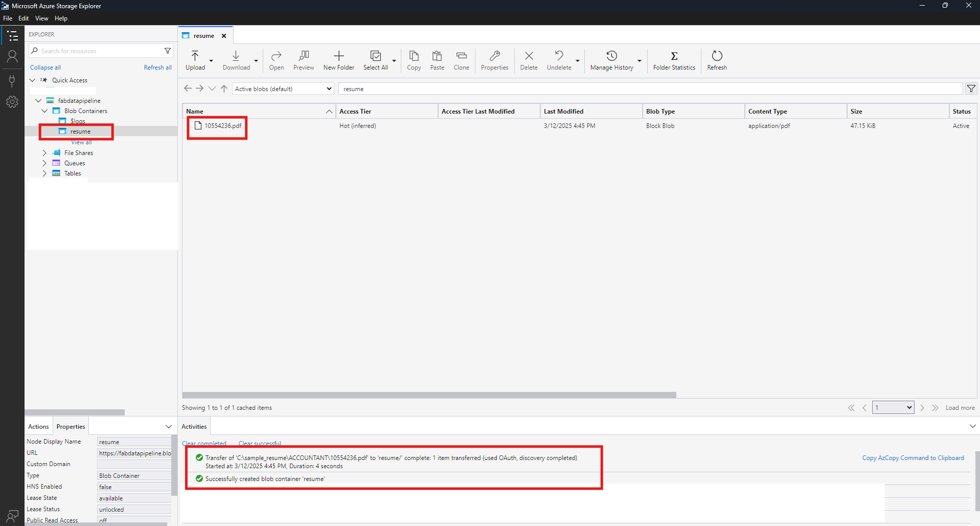
Task: Open Manage History
Action: tap(611, 60)
